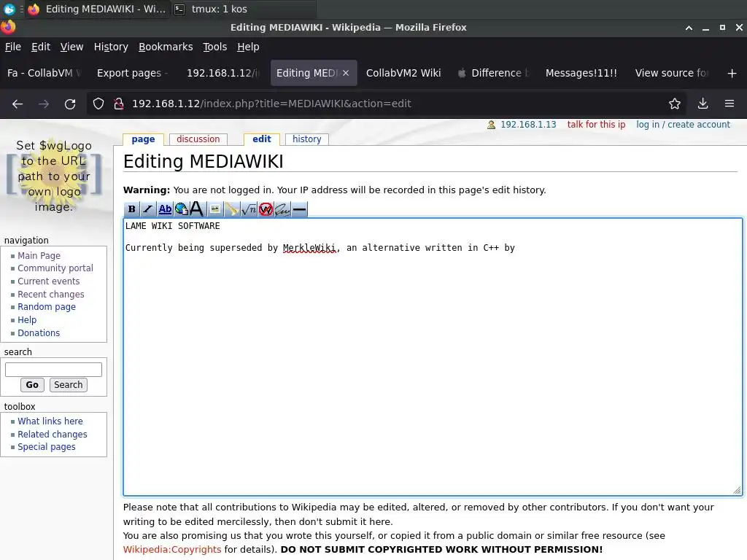The height and width of the screenshot is (560, 747).
Task: Insert external link globe icon
Action: (x=182, y=209)
